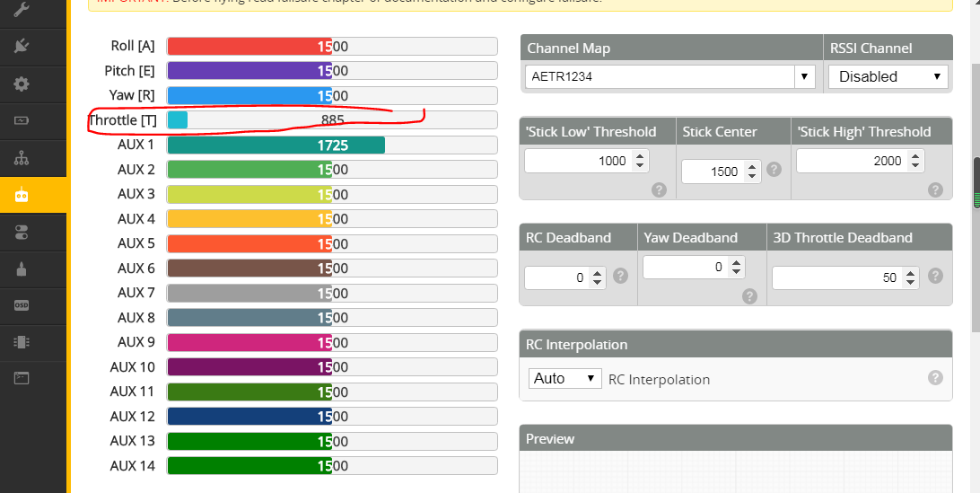Viewport: 980px width, 493px height.
Task: Click the purple Pitch [E] channel bar
Action: click(x=332, y=71)
